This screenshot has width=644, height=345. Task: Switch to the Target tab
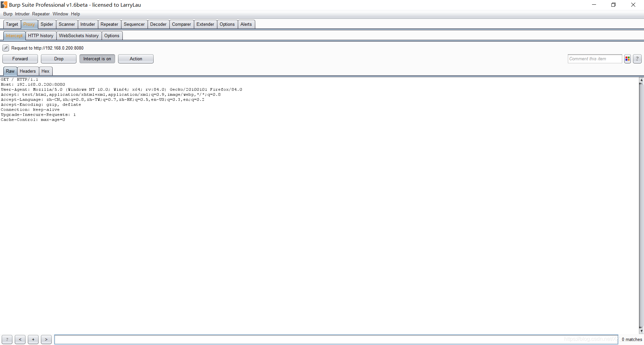click(x=12, y=24)
